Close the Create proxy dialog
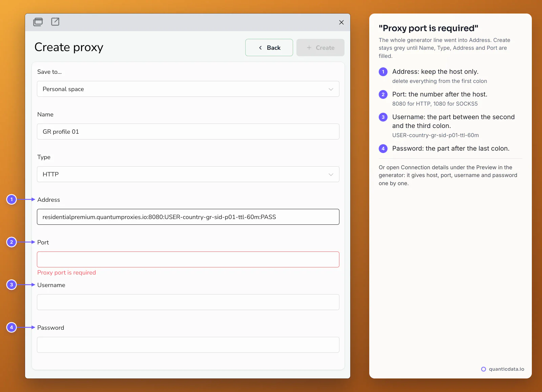542x392 pixels. pyautogui.click(x=341, y=22)
